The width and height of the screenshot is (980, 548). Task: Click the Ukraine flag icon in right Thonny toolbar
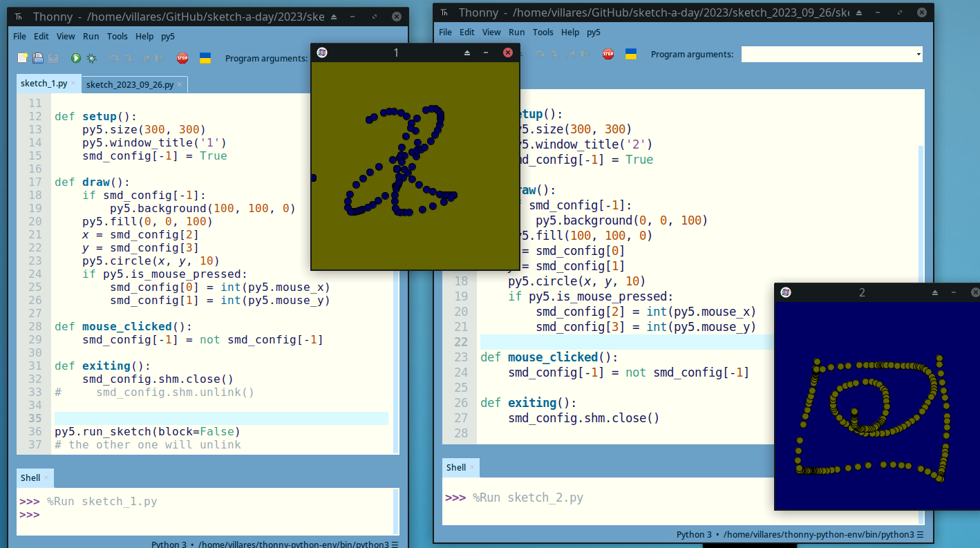(631, 54)
